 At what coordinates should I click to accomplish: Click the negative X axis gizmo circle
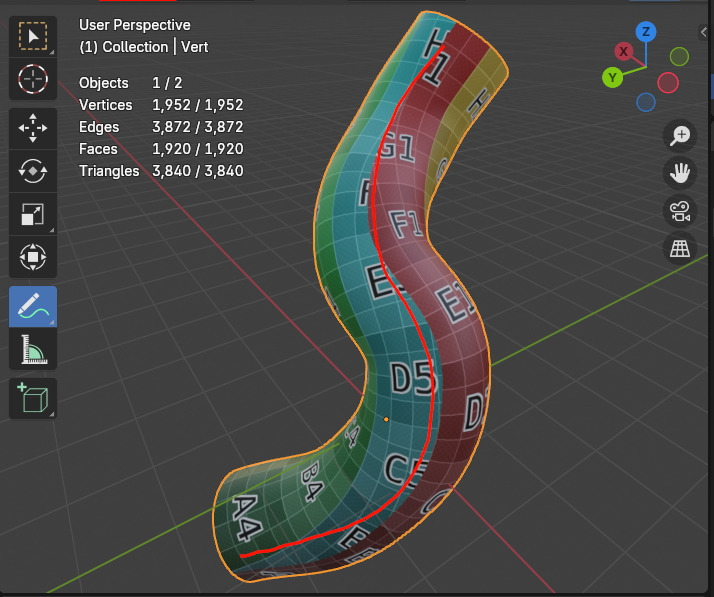tap(668, 83)
